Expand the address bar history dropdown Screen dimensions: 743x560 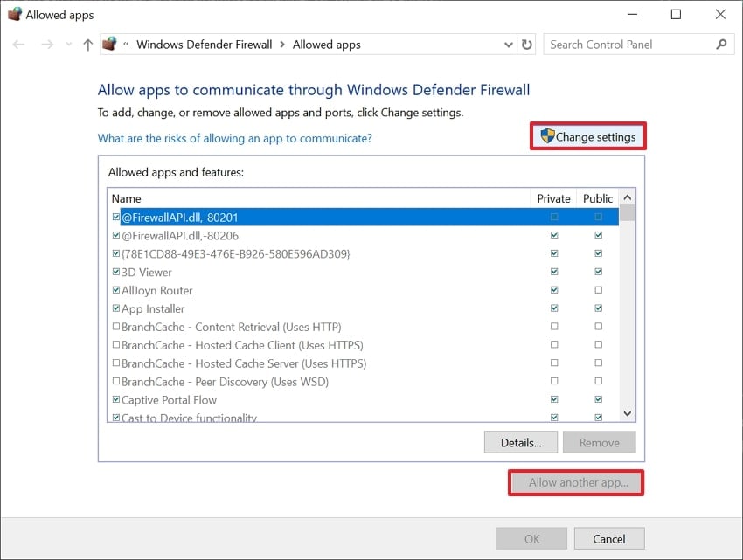tap(509, 45)
